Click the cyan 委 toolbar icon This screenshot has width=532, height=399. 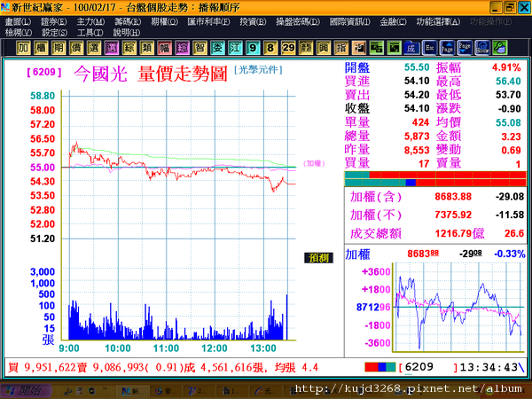pyautogui.click(x=217, y=48)
